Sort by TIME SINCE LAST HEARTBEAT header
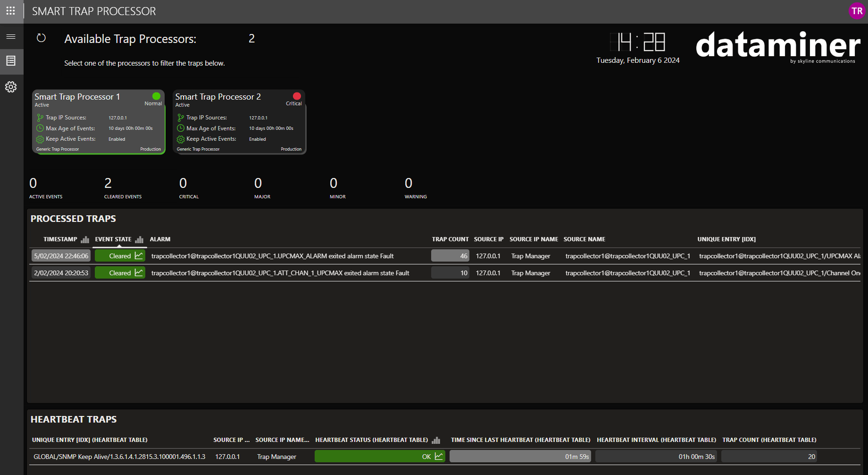Screen dimensions: 868x475 [x=520, y=440]
